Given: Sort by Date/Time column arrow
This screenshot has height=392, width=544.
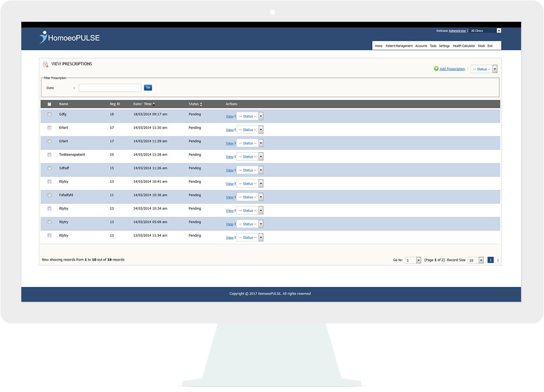Looking at the screenshot, I should [x=154, y=104].
